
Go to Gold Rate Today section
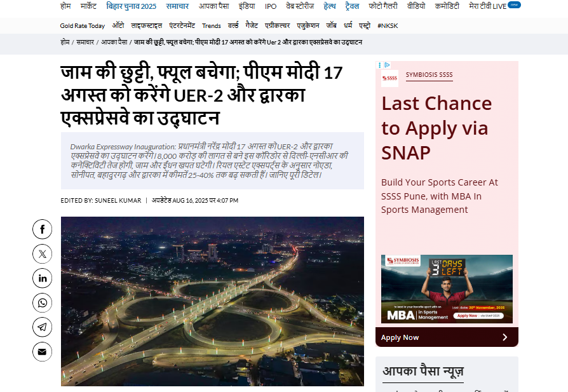83,25
